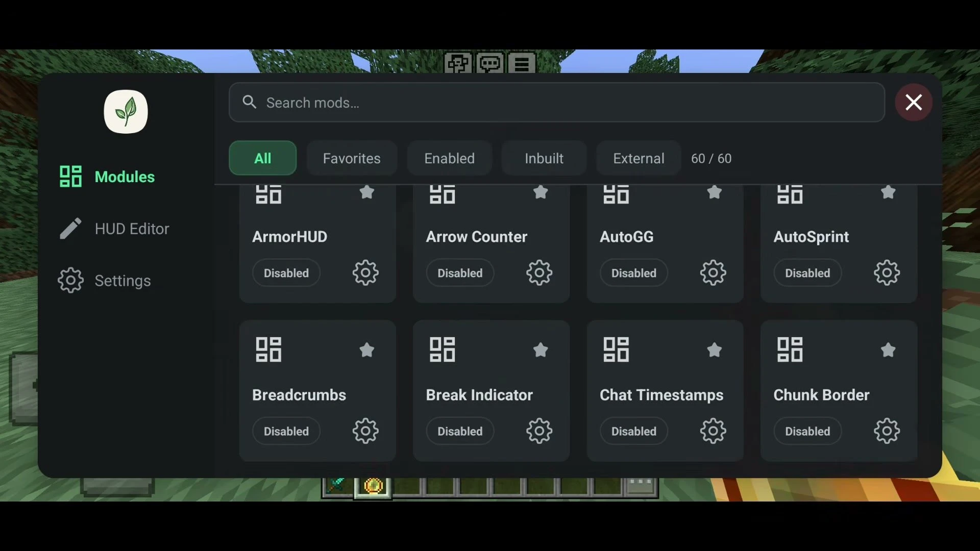
Task: Enable the Breadcrumbs module
Action: [286, 431]
